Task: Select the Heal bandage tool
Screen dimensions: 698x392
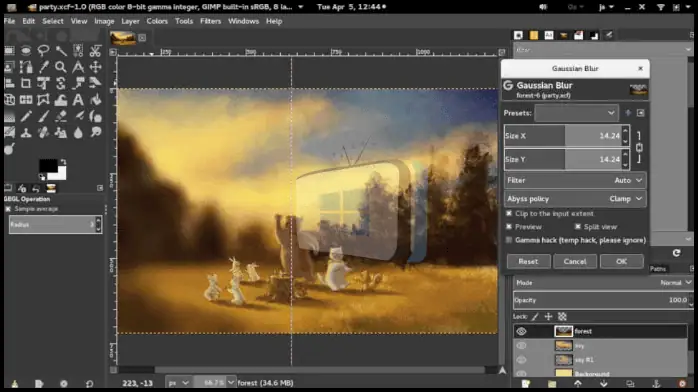Action: tap(43, 133)
